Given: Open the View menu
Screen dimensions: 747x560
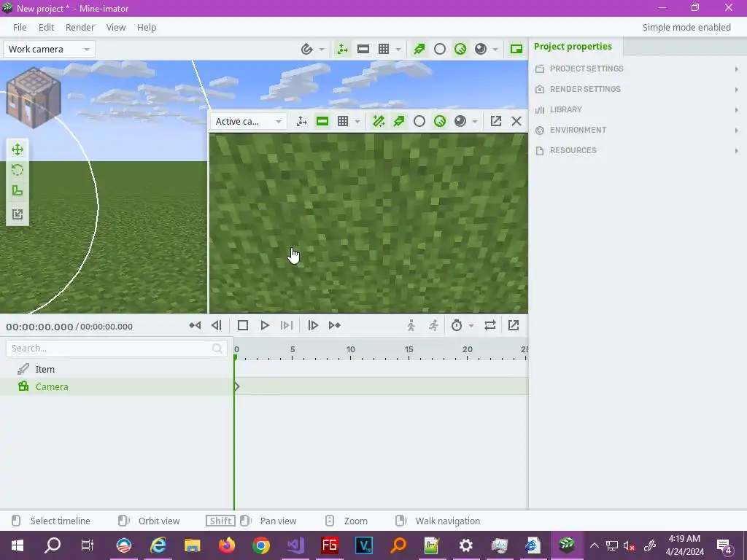Looking at the screenshot, I should click(116, 27).
